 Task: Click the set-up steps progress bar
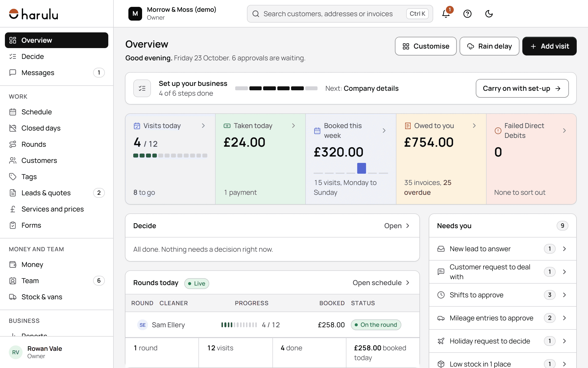tap(276, 88)
